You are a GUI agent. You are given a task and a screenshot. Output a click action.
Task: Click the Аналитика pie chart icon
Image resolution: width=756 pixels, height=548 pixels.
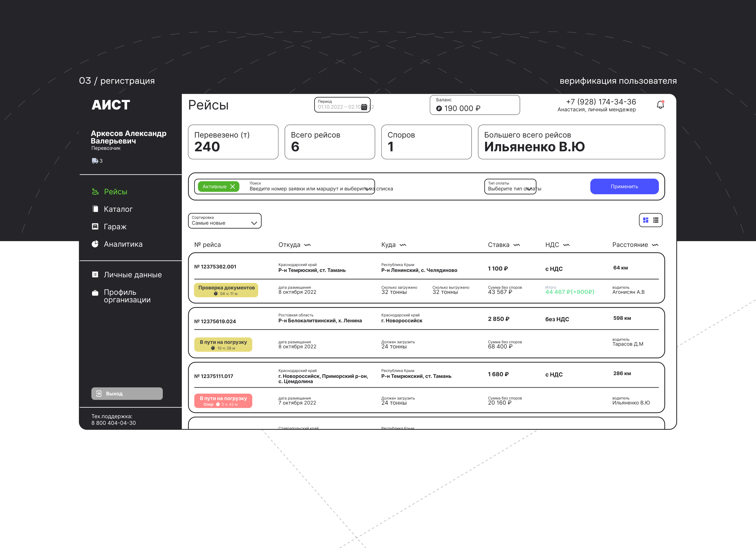(95, 244)
